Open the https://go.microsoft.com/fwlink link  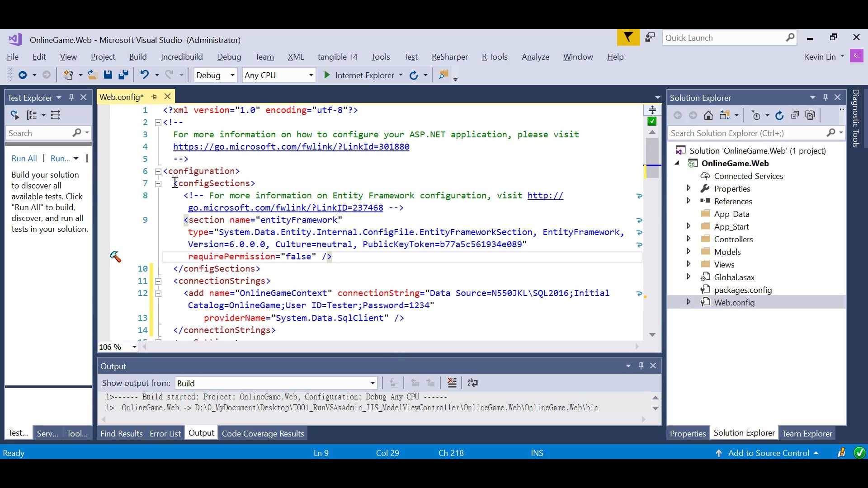[292, 146]
